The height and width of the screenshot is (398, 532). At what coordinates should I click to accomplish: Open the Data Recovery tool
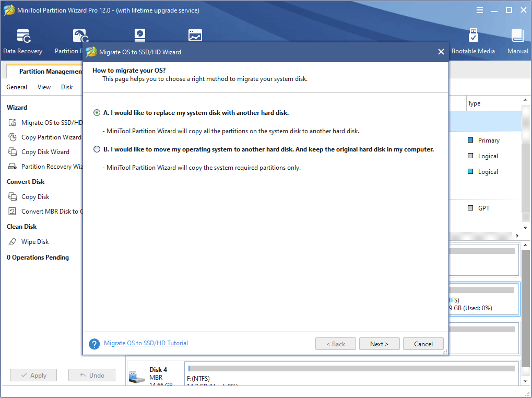23,42
